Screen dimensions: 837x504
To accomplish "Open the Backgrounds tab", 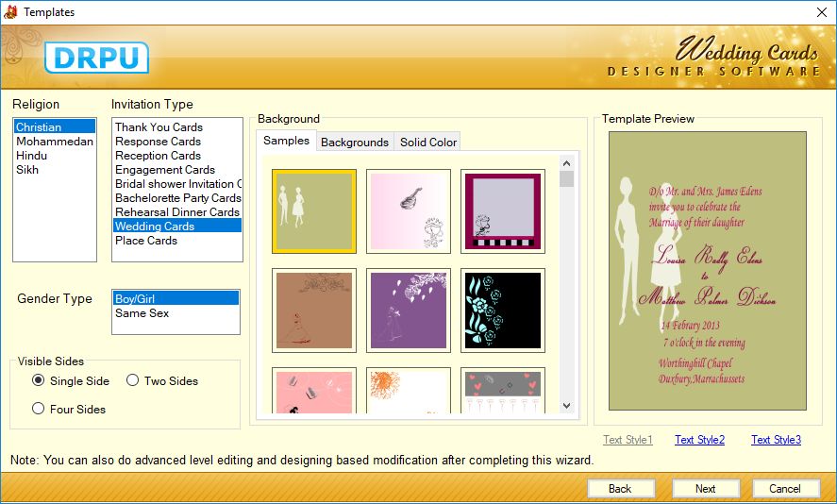I will pyautogui.click(x=355, y=142).
